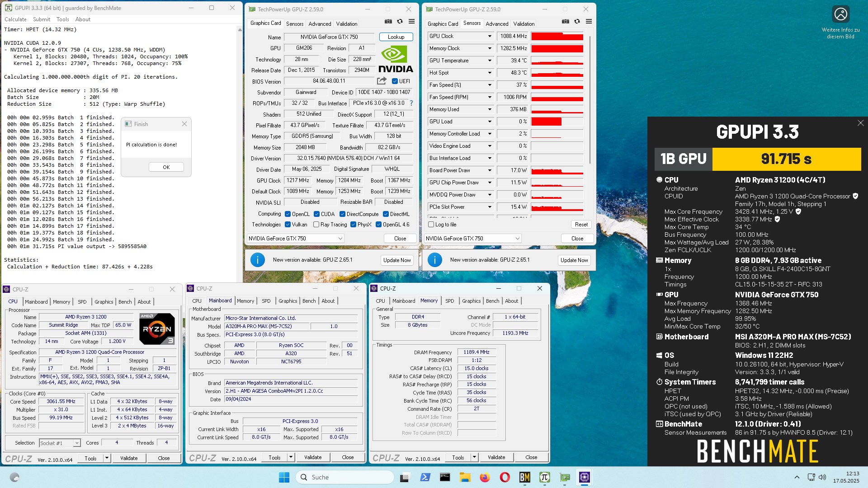Enable the Log to file checkbox
Screen dimensions: 868x488
(431, 225)
